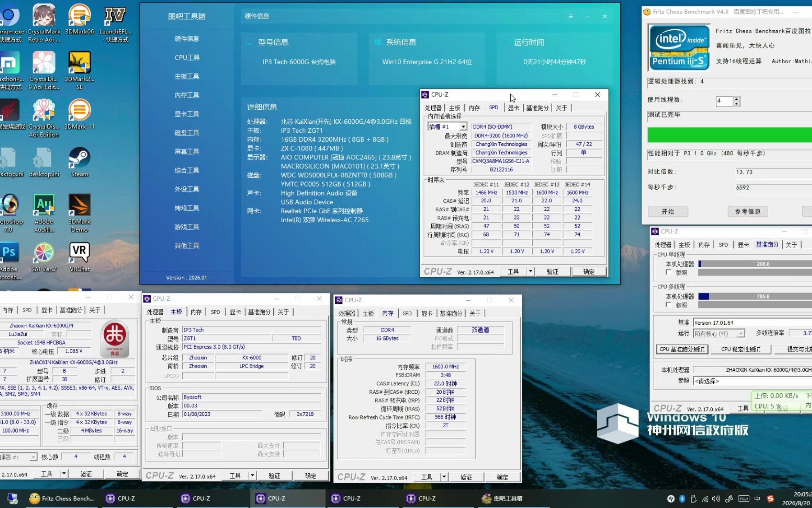This screenshot has height=508, width=812.
Task: Click the Sogou input method tray icon
Action: [770, 499]
